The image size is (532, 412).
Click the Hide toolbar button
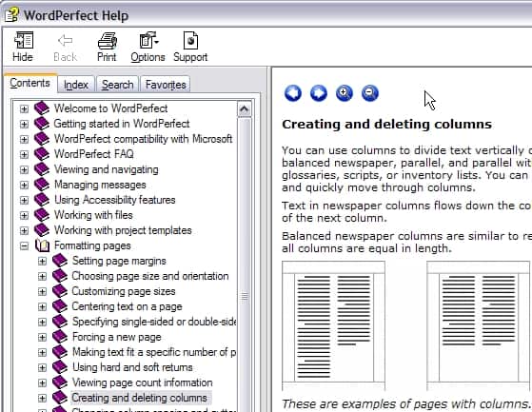[x=23, y=47]
